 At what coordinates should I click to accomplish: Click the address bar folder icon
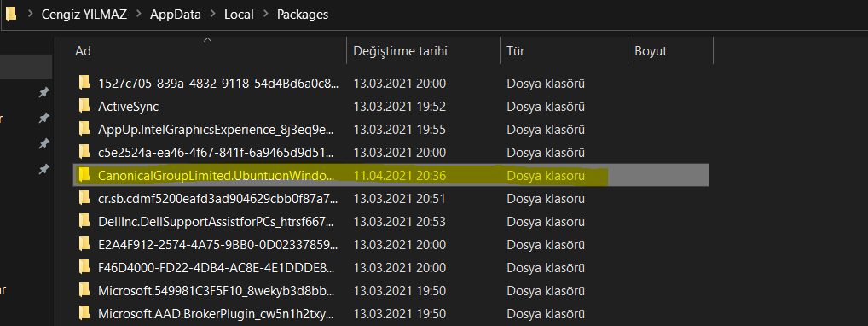10,14
